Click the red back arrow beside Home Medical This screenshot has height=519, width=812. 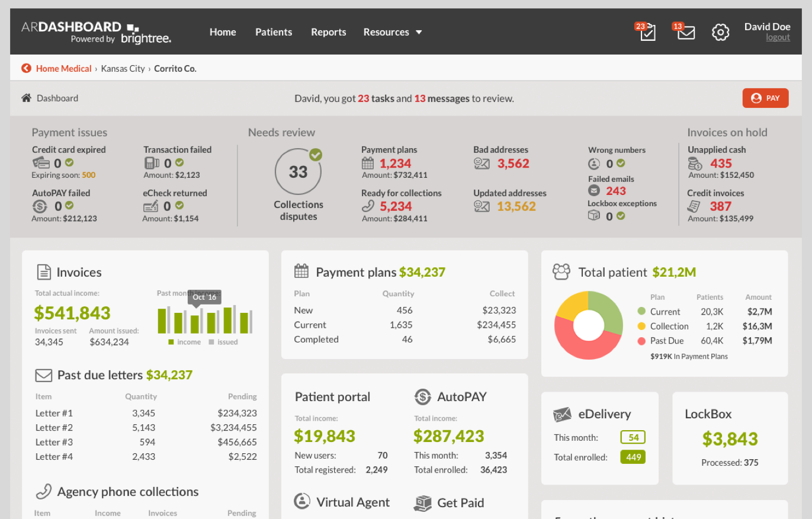(x=26, y=69)
